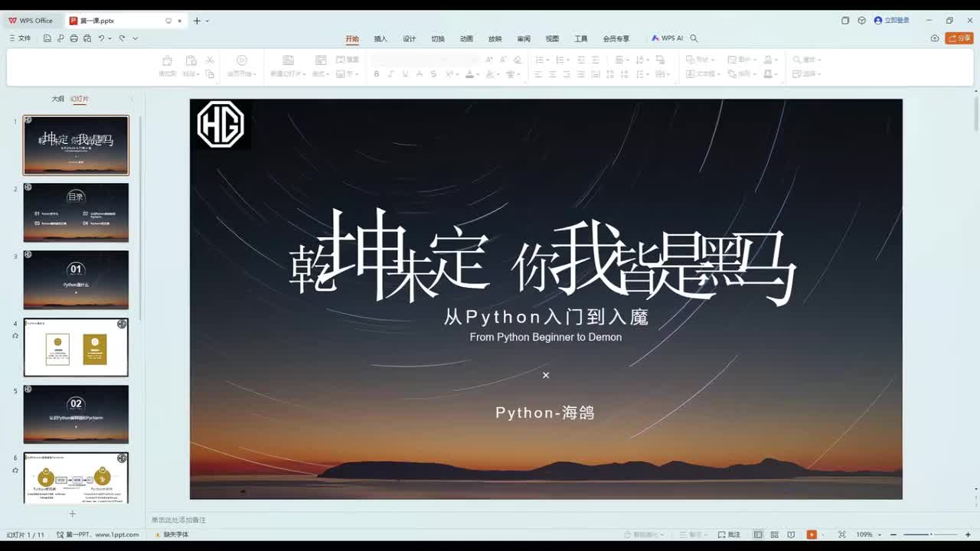
Task: Click the clear formatting eraser icon
Action: [x=517, y=60]
